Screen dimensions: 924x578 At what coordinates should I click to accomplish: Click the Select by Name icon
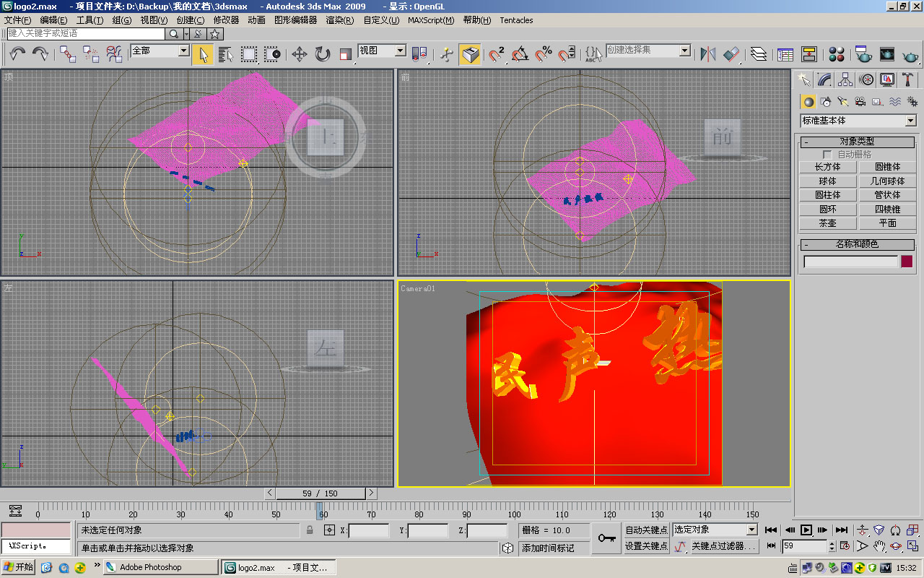(x=225, y=54)
